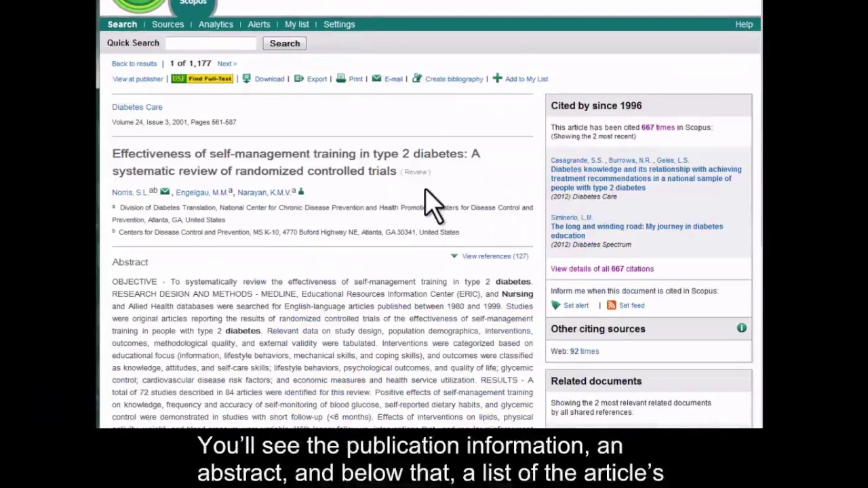Image resolution: width=868 pixels, height=488 pixels.
Task: Click the green info icon in Other citing sources
Action: (x=742, y=328)
